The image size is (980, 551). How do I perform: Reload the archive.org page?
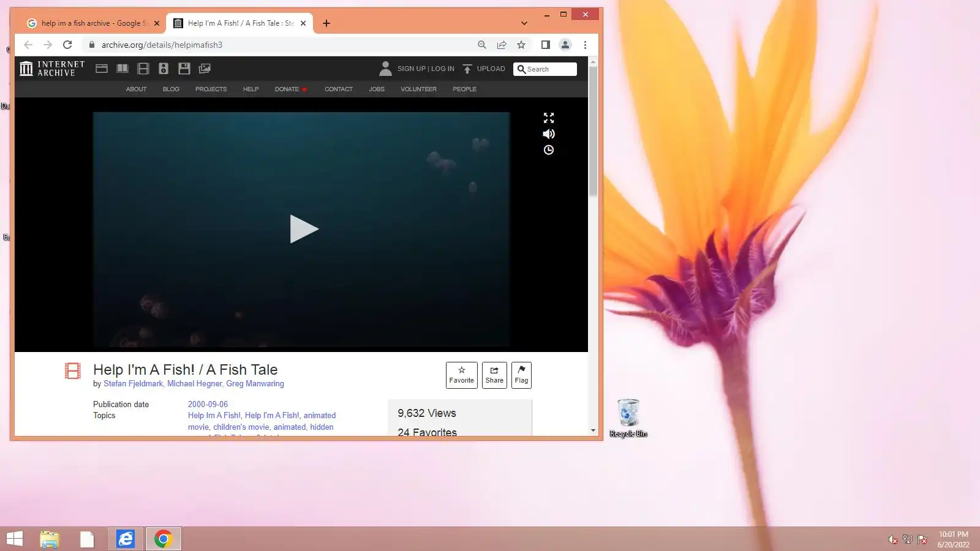click(x=67, y=45)
